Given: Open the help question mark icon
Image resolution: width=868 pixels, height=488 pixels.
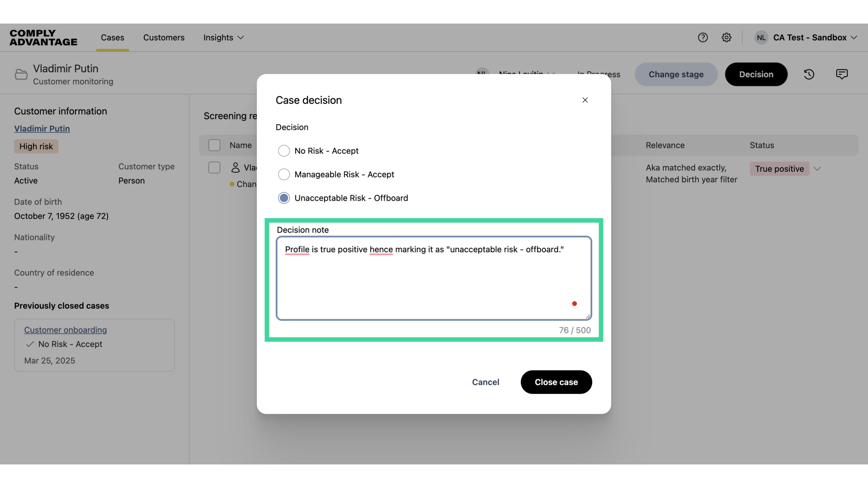Looking at the screenshot, I should 703,38.
